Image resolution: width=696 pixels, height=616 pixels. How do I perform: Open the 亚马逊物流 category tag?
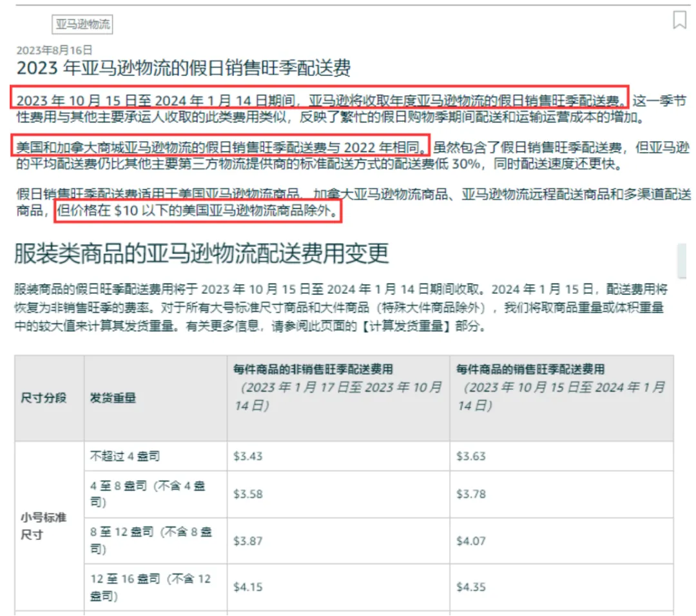[x=82, y=24]
